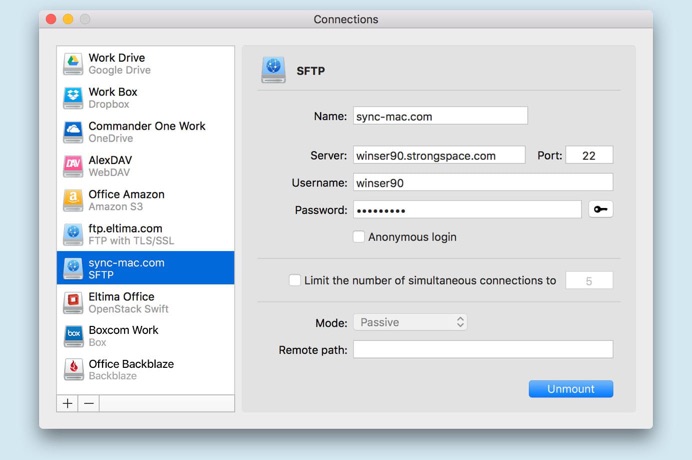
Task: Select the Eltima Office connection name
Action: click(121, 297)
